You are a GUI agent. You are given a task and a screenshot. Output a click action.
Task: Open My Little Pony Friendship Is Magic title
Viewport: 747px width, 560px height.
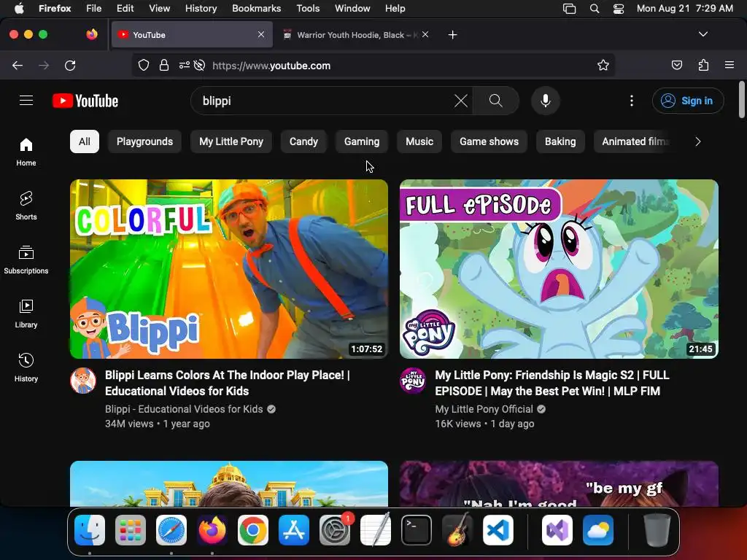(552, 383)
